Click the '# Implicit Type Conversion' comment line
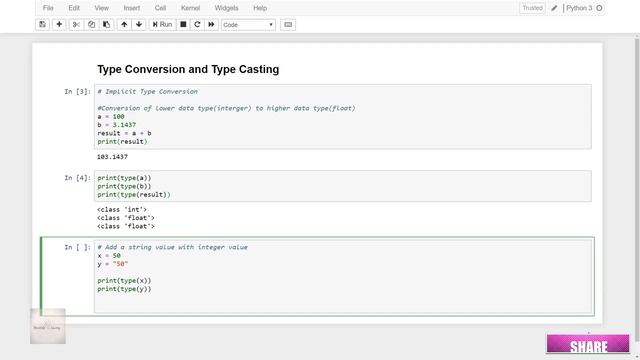640x360 pixels. (x=147, y=91)
